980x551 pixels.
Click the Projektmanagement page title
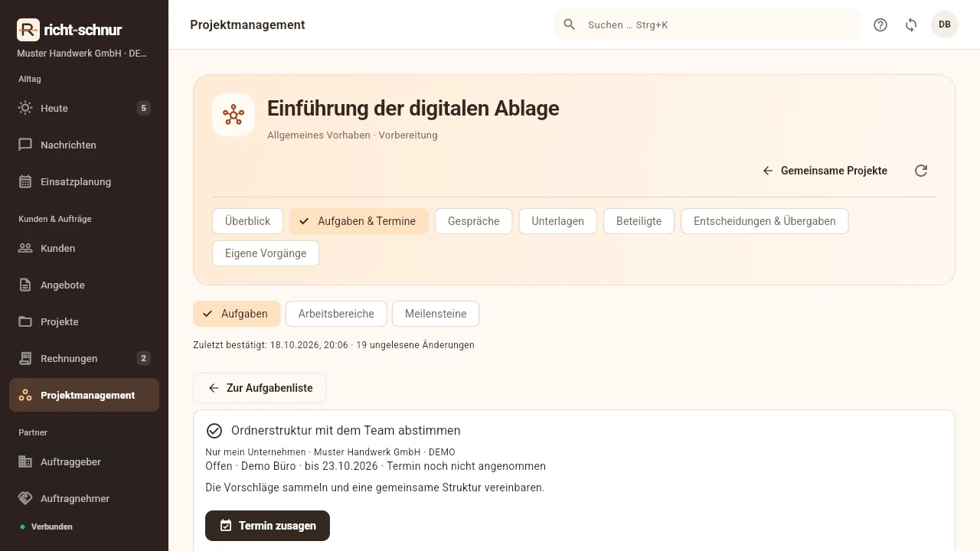[x=247, y=24]
